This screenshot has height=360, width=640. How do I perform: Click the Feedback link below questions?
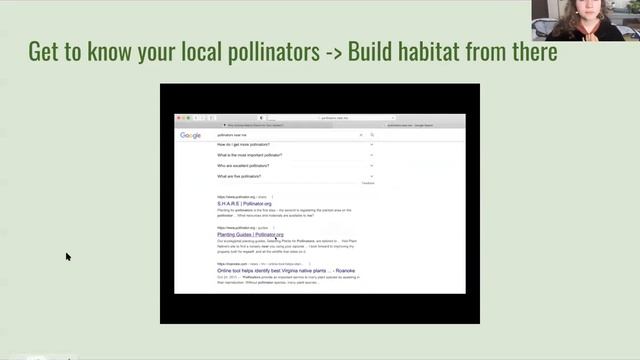368,183
